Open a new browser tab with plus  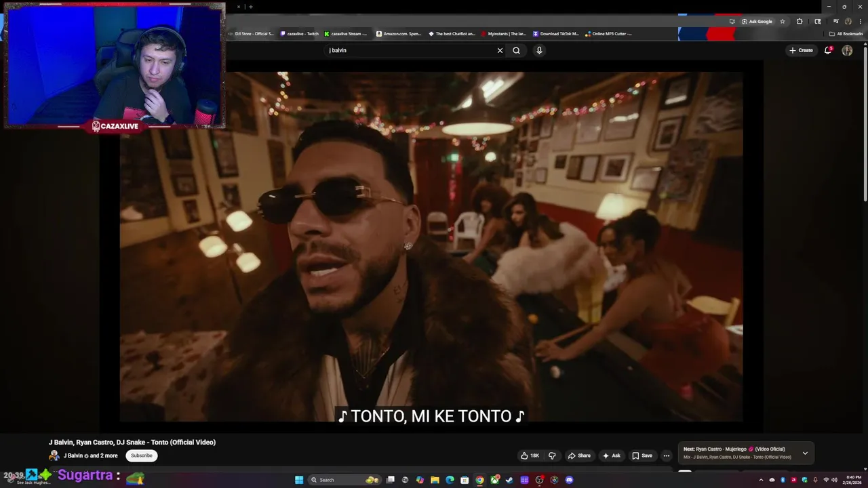tap(250, 7)
